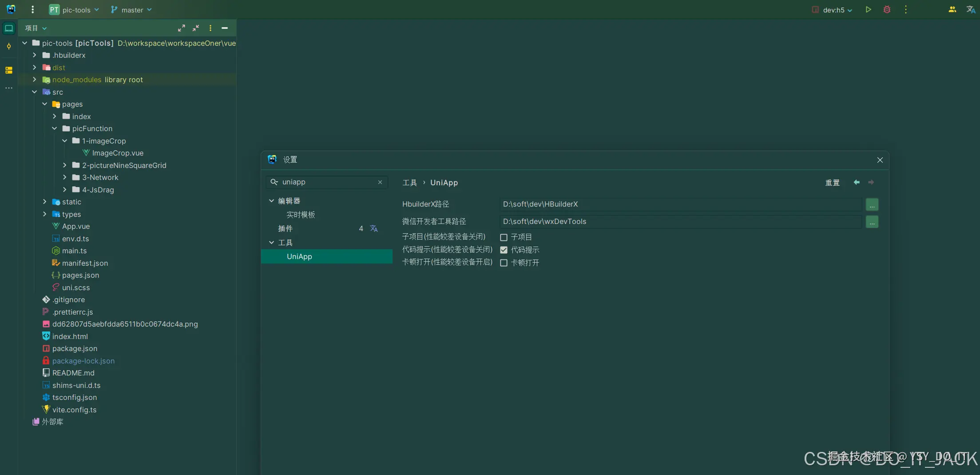This screenshot has width=980, height=475.
Task: Open the Project tool window icon
Action: coord(9,28)
